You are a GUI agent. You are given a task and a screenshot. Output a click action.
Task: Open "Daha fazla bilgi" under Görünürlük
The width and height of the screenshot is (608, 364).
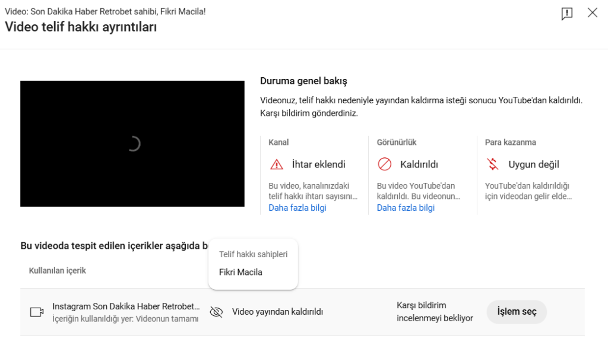coord(406,208)
